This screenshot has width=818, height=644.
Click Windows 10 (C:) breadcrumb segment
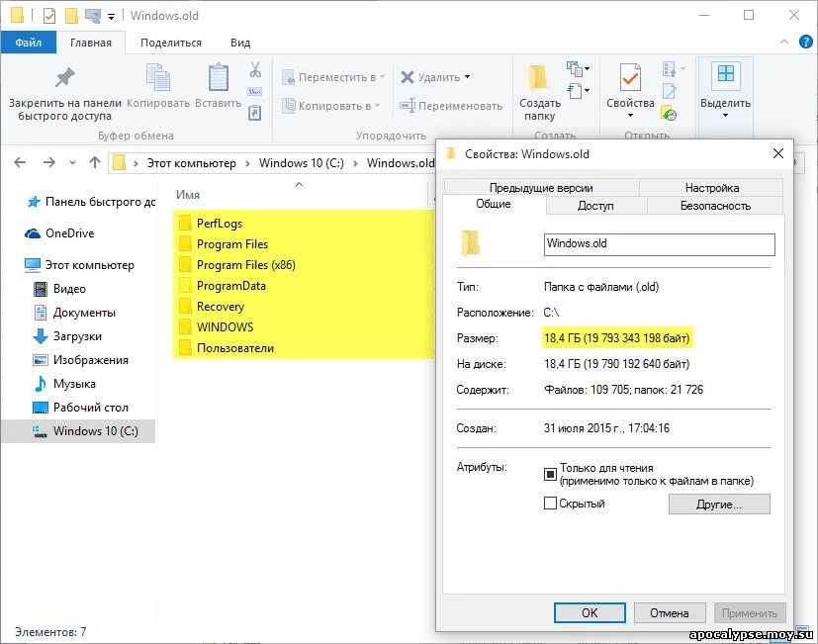point(301,163)
